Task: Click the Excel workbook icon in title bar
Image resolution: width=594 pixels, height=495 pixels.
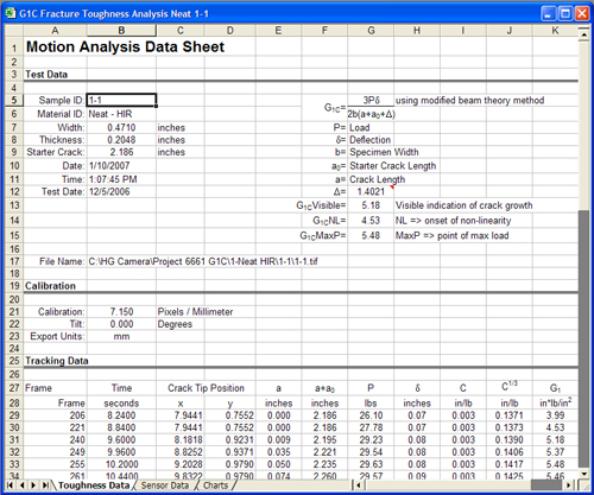Action: click(x=10, y=14)
